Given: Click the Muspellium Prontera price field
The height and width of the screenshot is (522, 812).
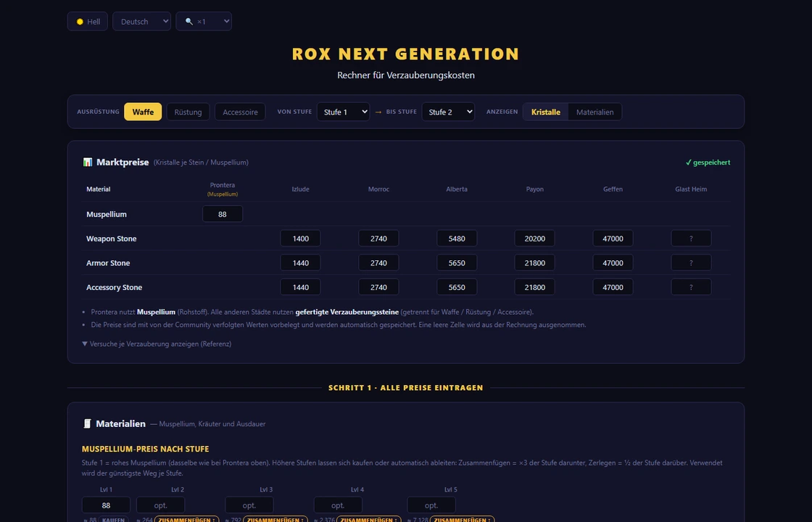Looking at the screenshot, I should [223, 214].
